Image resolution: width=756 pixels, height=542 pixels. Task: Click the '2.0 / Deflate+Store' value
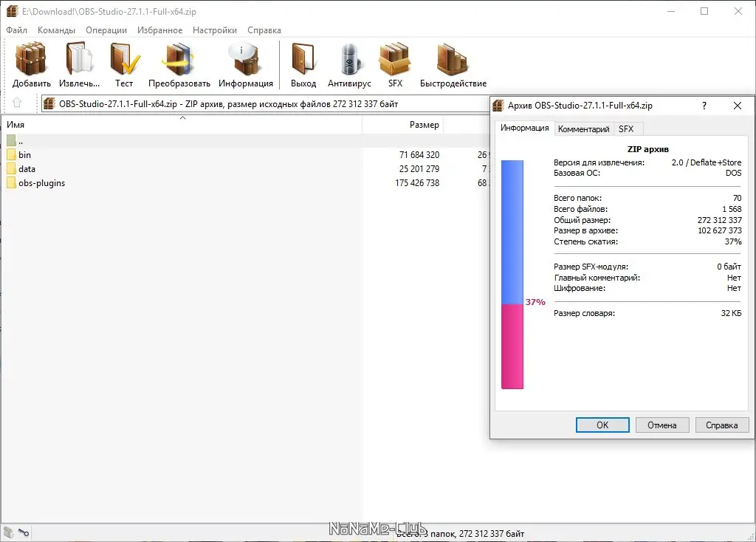707,162
